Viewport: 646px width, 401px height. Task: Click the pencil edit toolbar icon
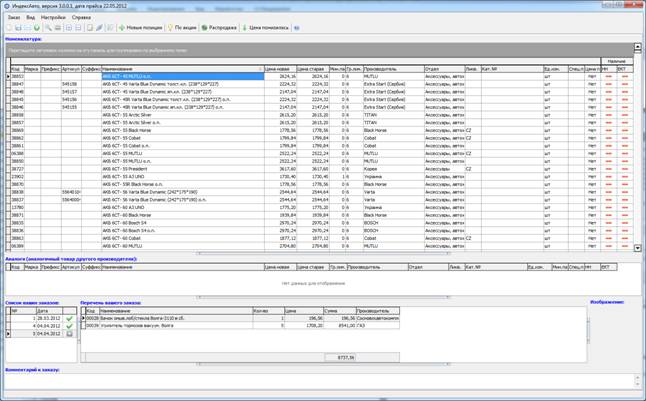(99, 28)
